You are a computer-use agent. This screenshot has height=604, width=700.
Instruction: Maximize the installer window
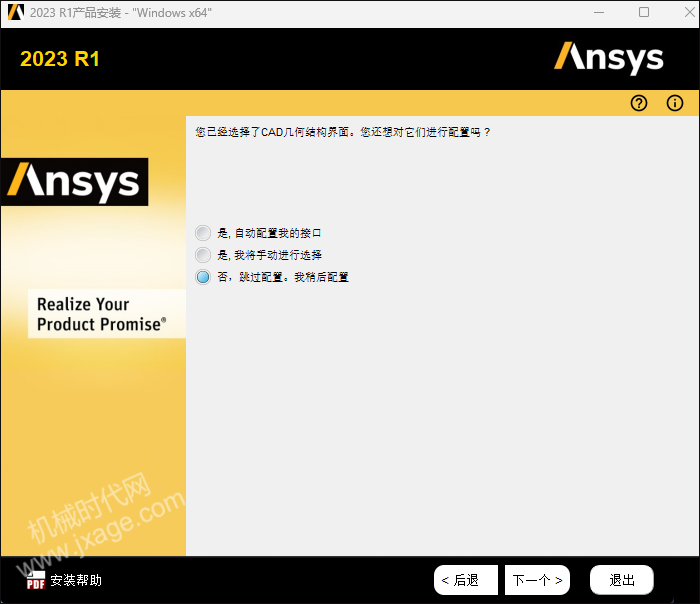point(644,12)
